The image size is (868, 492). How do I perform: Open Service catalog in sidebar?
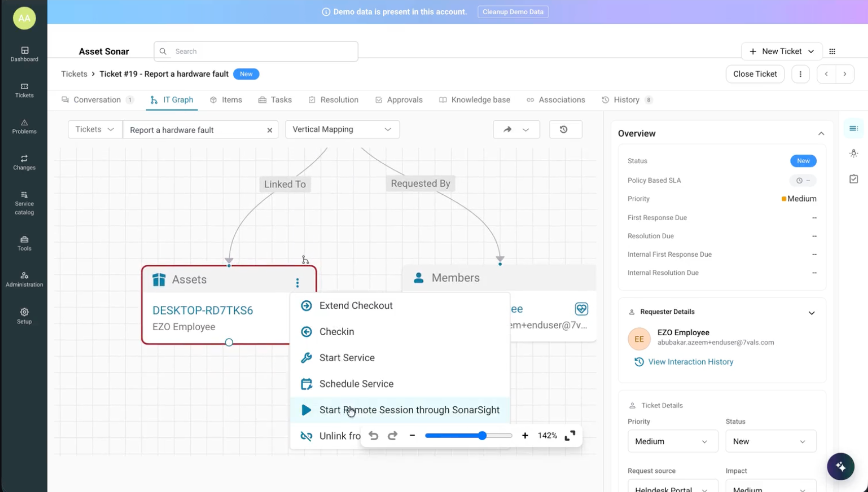(x=24, y=203)
